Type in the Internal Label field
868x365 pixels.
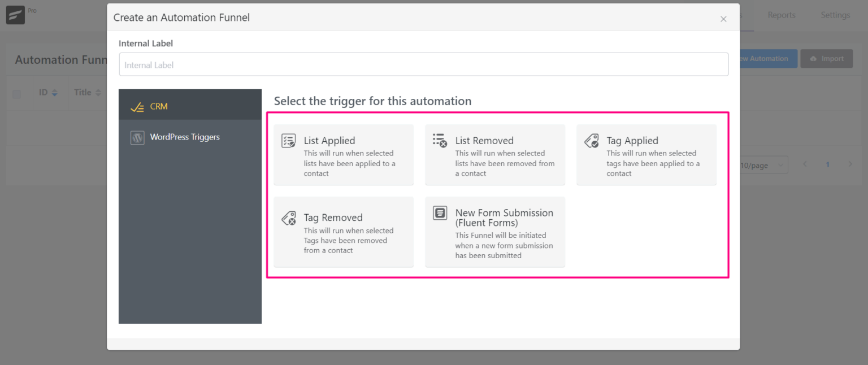pyautogui.click(x=423, y=64)
